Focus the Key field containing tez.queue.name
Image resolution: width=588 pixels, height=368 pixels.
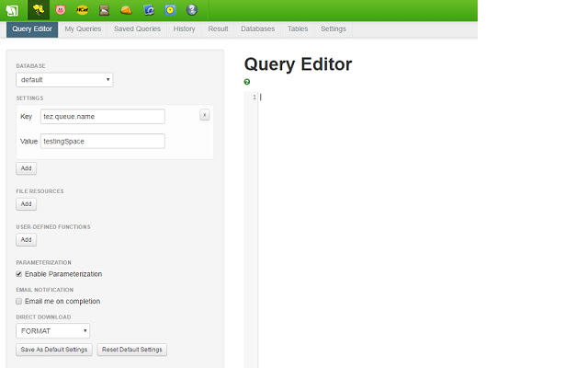(102, 117)
